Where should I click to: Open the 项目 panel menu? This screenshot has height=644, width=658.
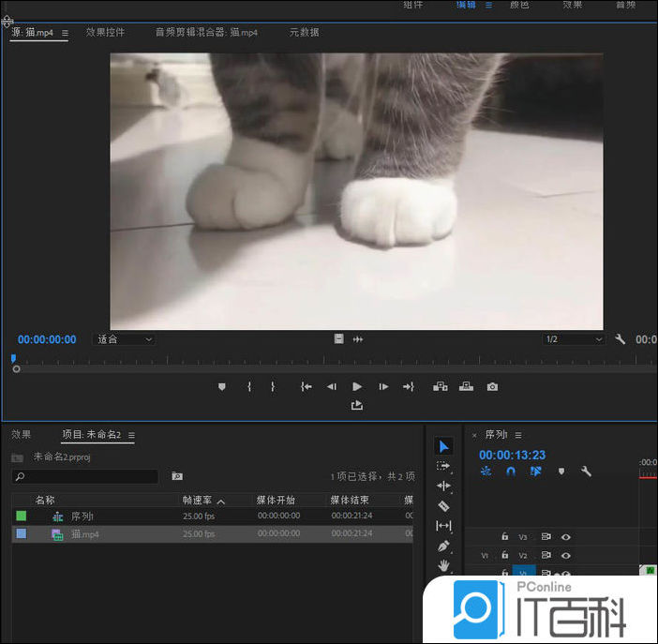[x=132, y=435]
